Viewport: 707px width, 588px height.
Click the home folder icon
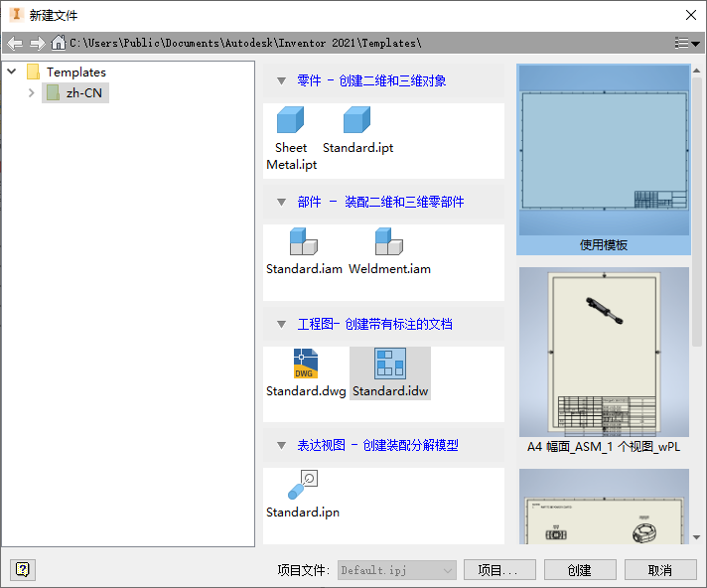coord(59,43)
